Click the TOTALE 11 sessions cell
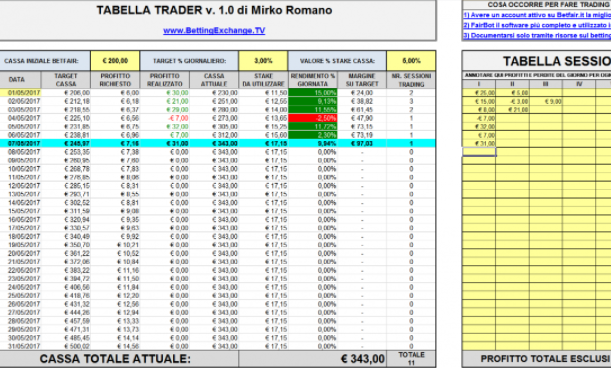The width and height of the screenshot is (611, 368). pos(411,359)
